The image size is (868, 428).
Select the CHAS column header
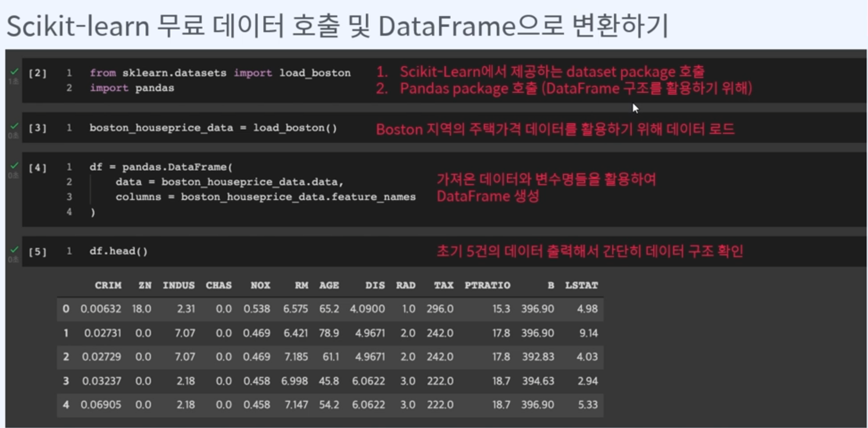[x=219, y=286]
